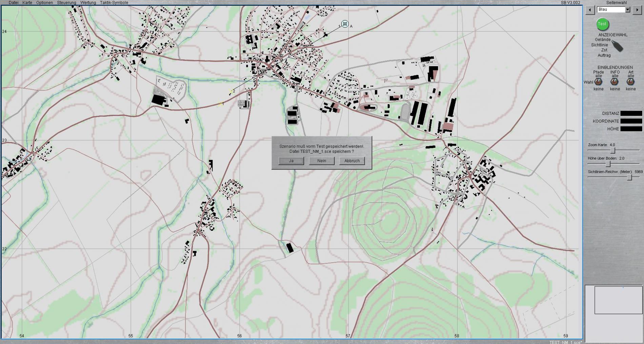Screen dimensions: 644x344
Task: Toggle the Art display switch
Action: (630, 82)
